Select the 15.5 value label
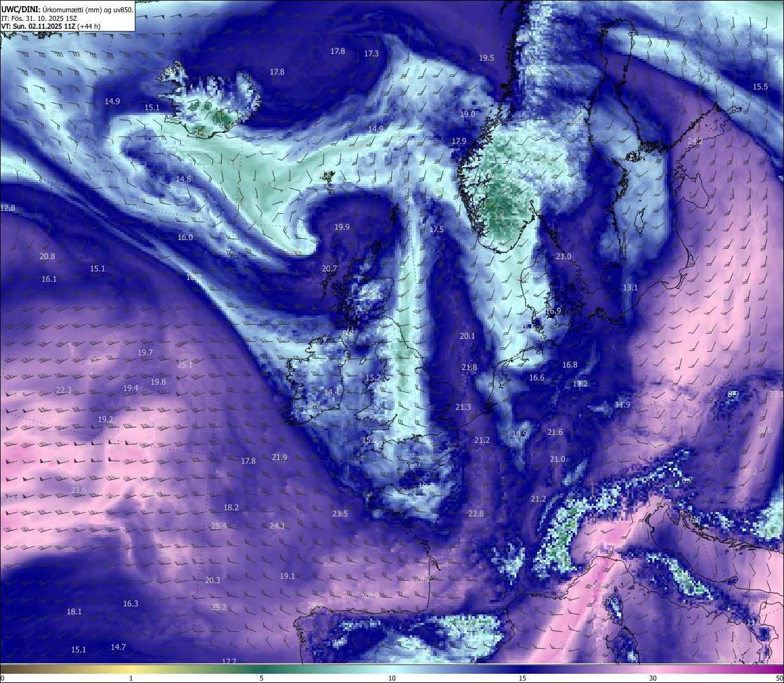The image size is (784, 683). (760, 87)
